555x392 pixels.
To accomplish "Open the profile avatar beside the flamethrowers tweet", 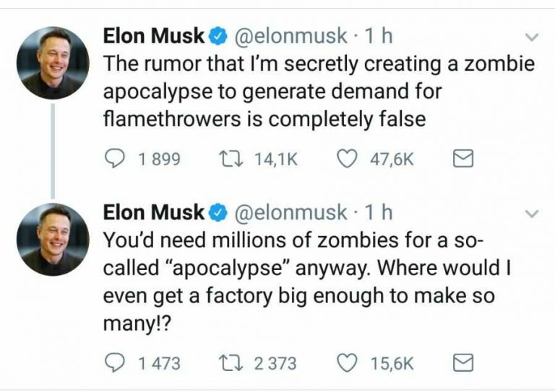I will pyautogui.click(x=53, y=62).
